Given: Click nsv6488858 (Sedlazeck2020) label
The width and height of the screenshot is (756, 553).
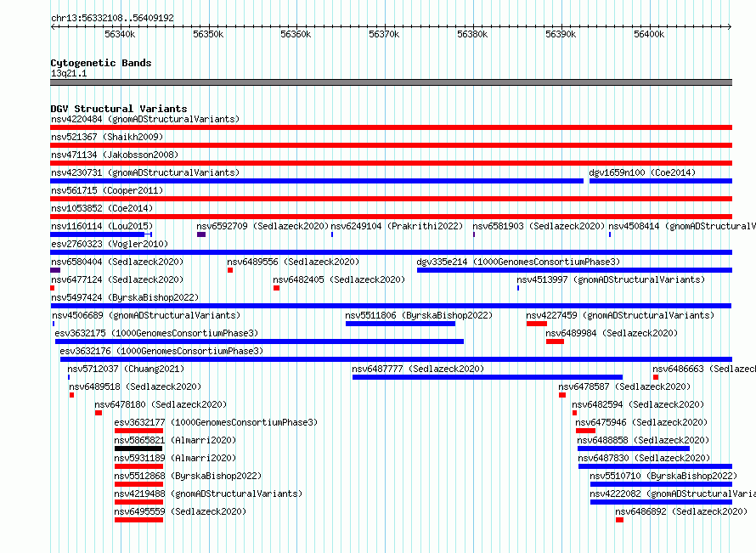Looking at the screenshot, I should [643, 440].
